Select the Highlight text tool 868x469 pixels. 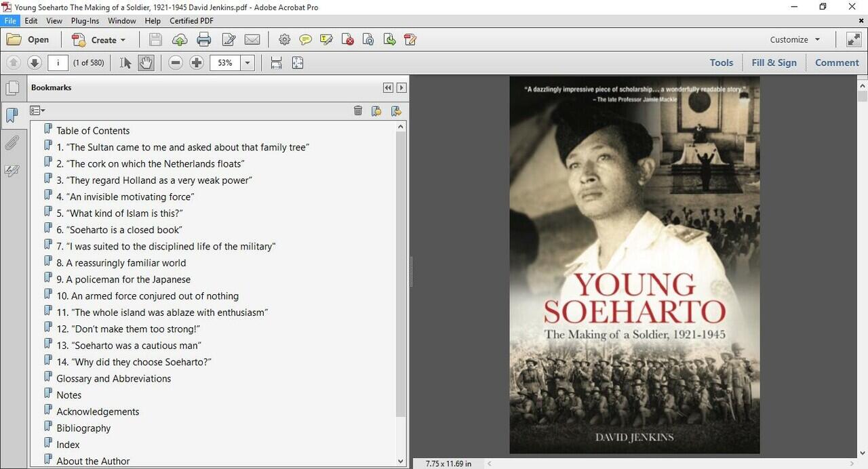tap(326, 40)
